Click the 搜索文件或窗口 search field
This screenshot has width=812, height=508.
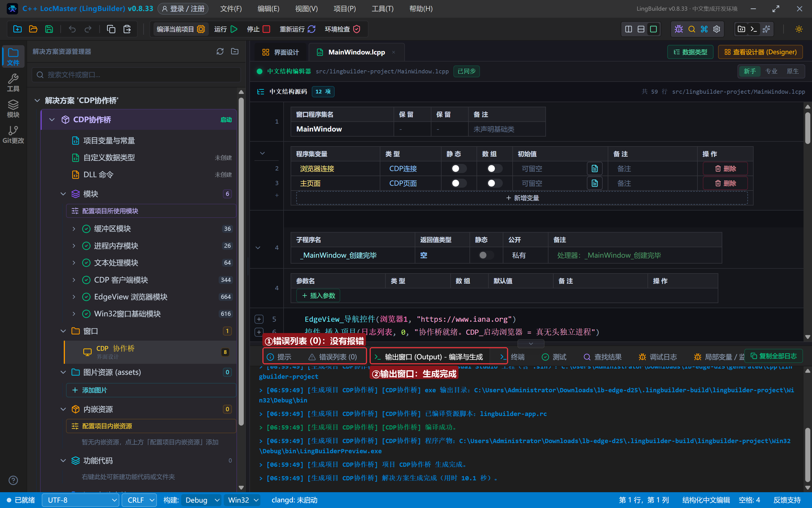coord(136,75)
